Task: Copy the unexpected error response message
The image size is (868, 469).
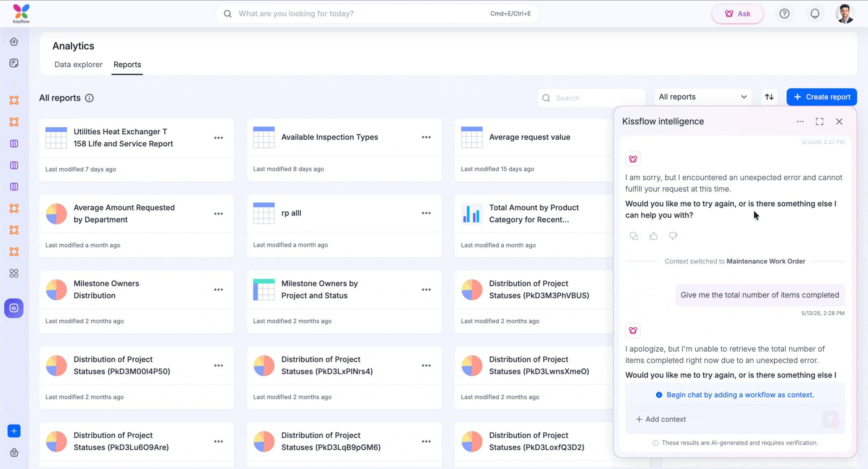Action: (634, 236)
